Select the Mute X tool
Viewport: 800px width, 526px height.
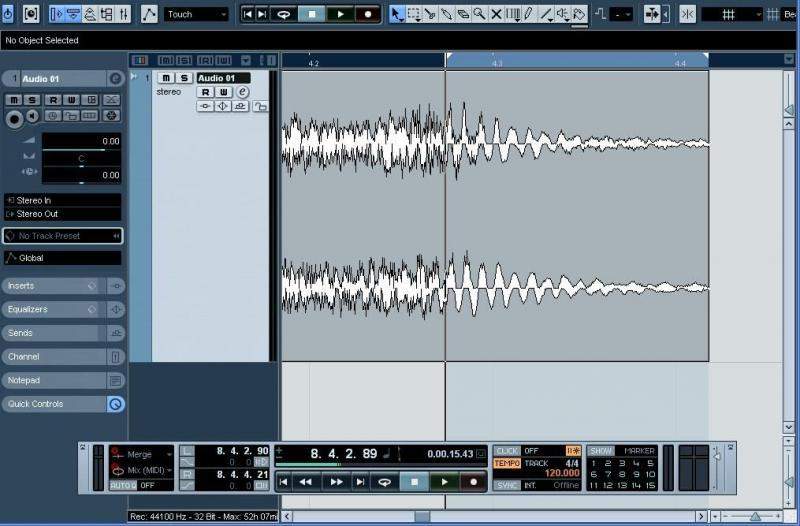pos(496,14)
